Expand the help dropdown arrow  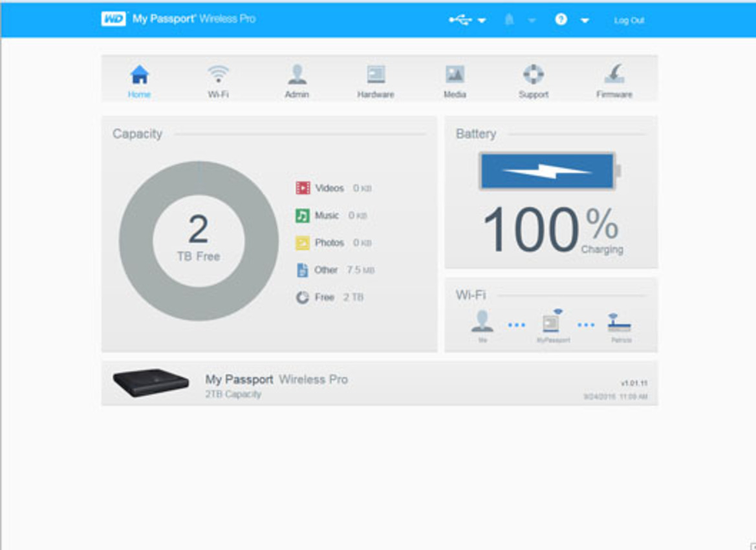coord(585,21)
